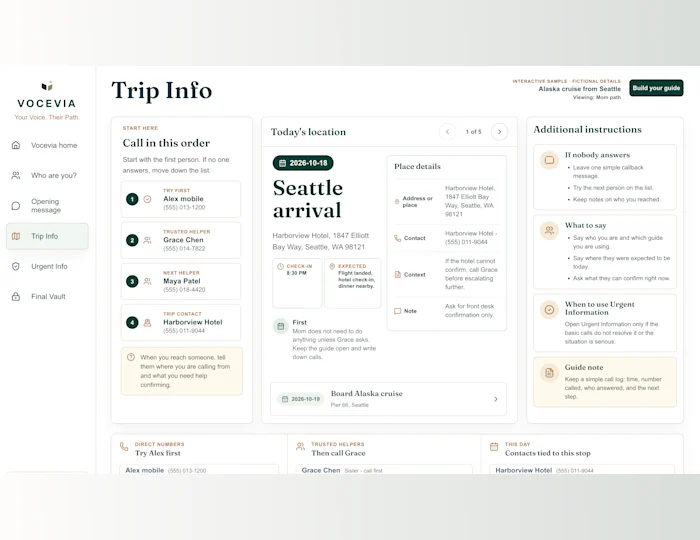Screen dimensions: 700x540
Task: Click the lock icon beside Final Vault
Action: pyautogui.click(x=16, y=296)
